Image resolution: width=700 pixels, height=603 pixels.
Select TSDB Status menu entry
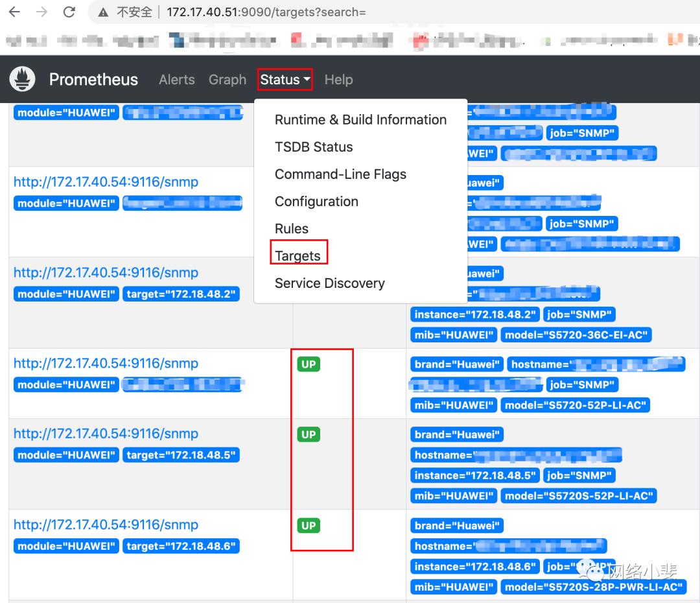pos(314,147)
